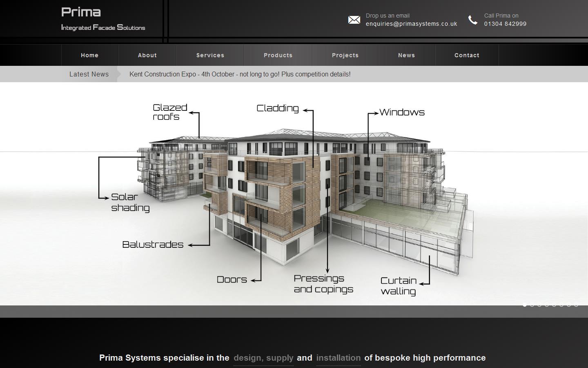
Task: Select the second carousel dot
Action: click(x=532, y=304)
